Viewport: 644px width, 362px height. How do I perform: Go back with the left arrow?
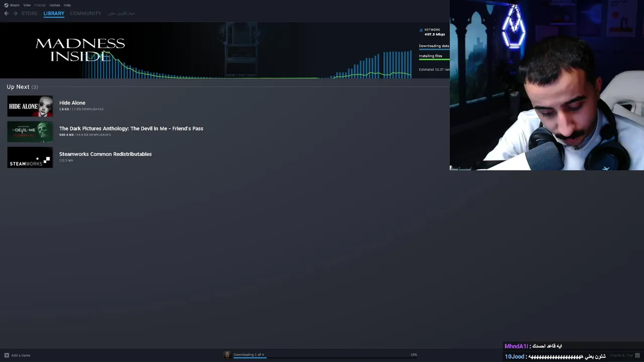(x=7, y=13)
